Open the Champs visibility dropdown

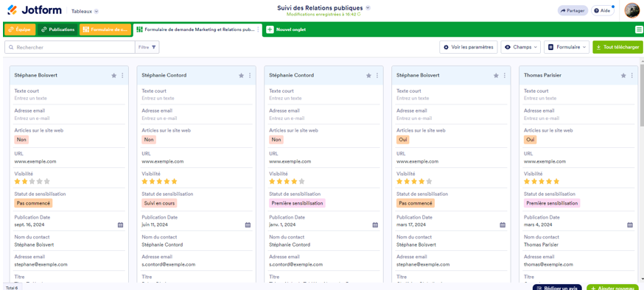[521, 47]
